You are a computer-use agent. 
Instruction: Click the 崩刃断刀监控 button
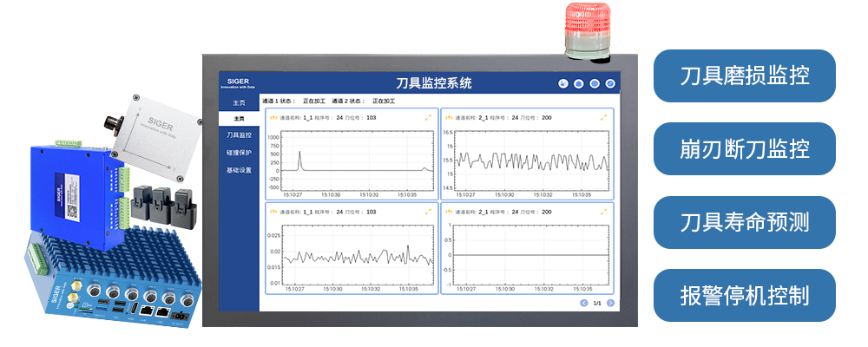pyautogui.click(x=744, y=148)
